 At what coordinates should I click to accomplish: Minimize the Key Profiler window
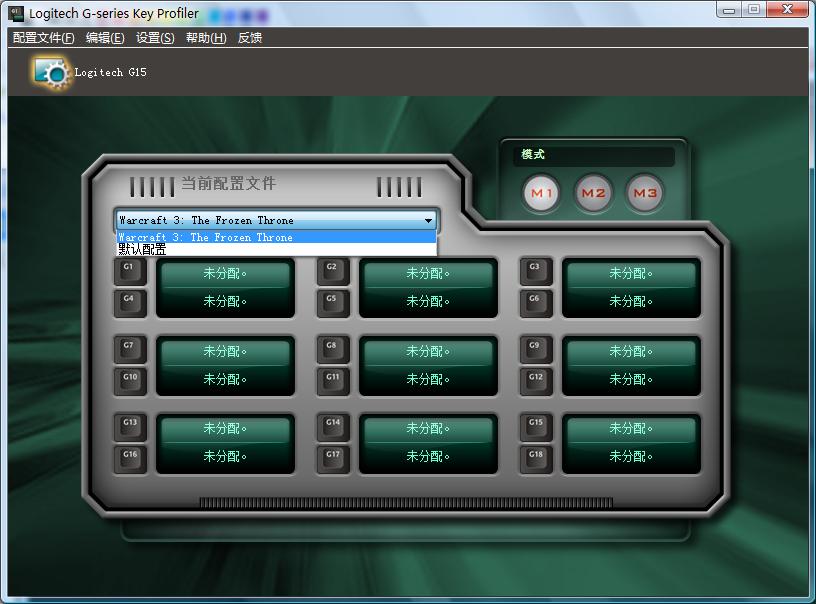tap(729, 10)
